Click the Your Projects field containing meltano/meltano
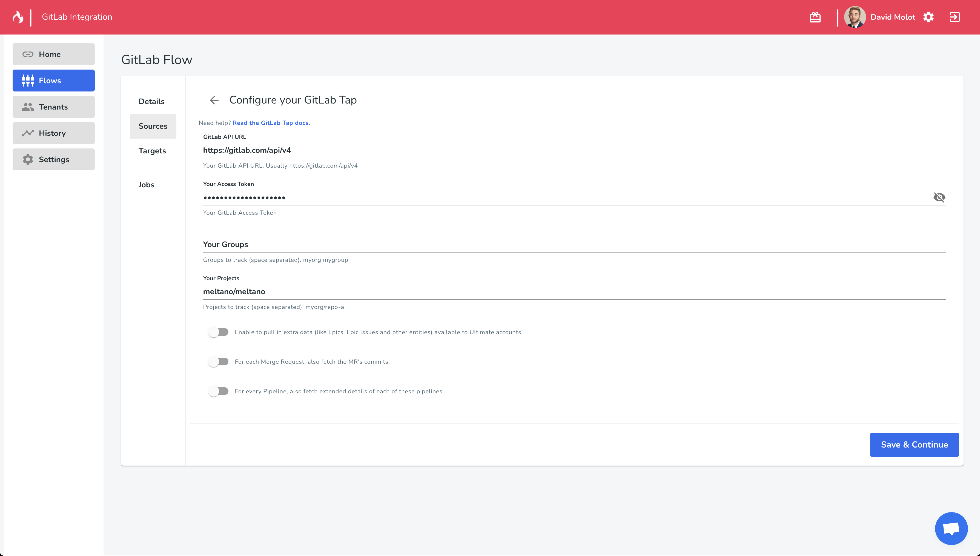Viewport: 980px width, 556px height. click(x=575, y=292)
